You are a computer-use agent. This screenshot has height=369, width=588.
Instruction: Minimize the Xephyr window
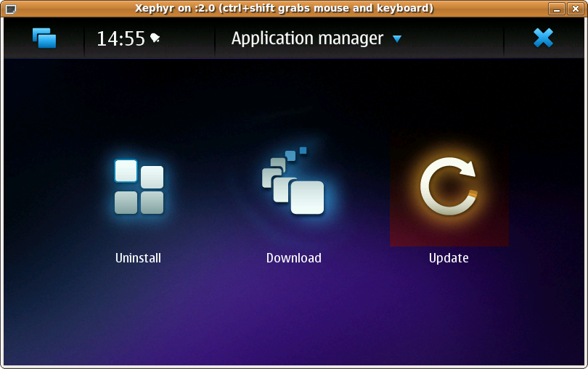tap(557, 9)
